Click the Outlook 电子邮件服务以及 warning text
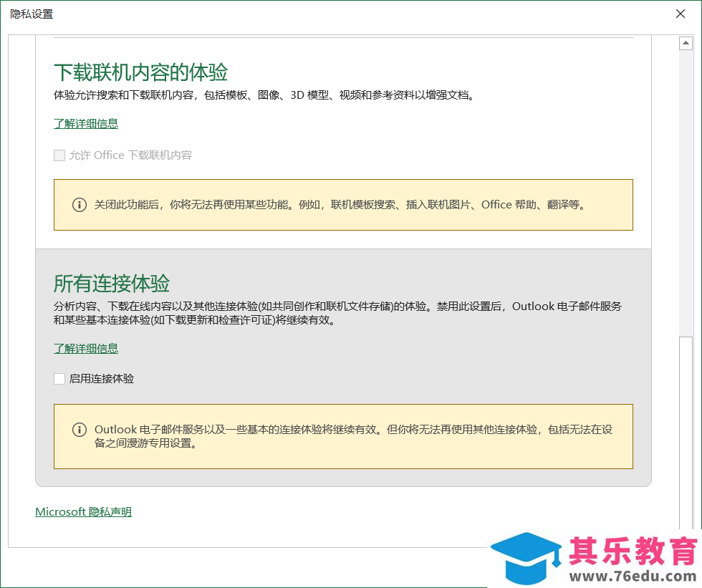 (353, 436)
